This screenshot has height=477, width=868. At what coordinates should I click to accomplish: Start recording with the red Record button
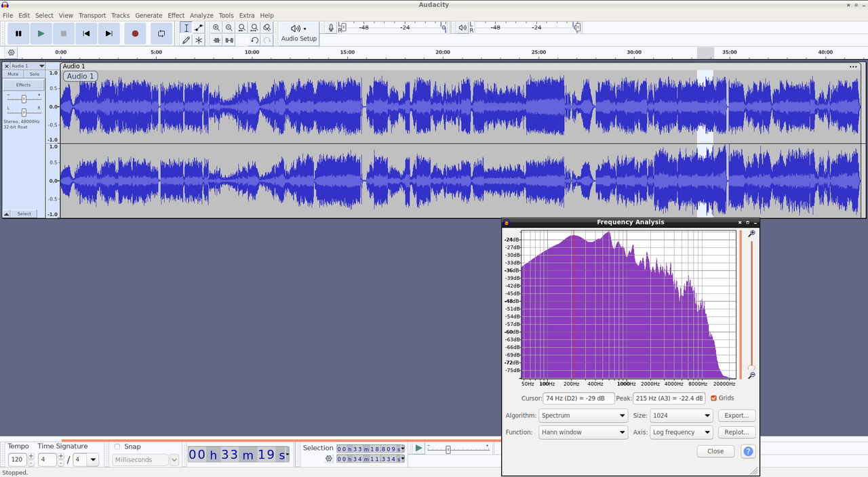pyautogui.click(x=135, y=33)
